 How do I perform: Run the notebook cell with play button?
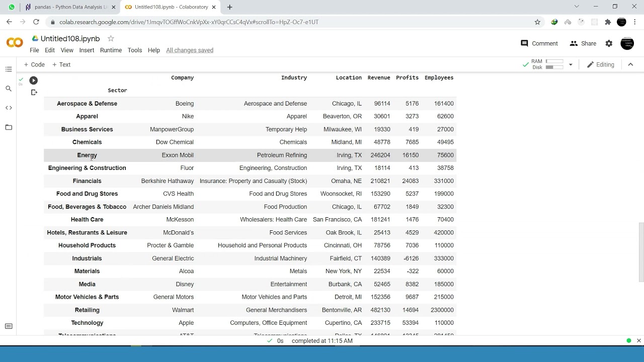[33, 80]
